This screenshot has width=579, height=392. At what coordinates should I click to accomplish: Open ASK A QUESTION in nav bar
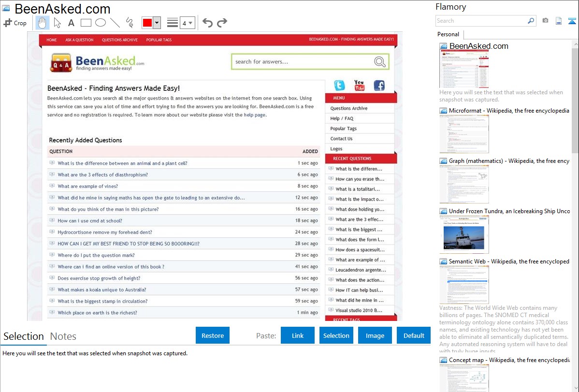79,40
